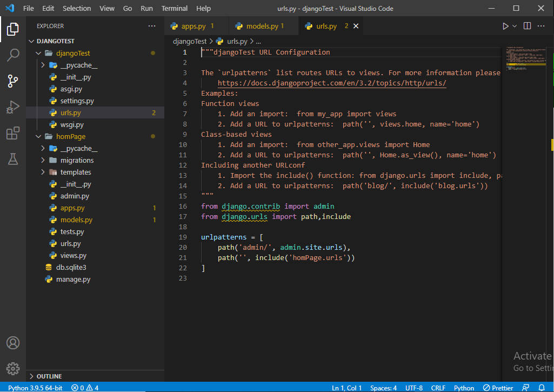Open the Extensions view

pos(13,133)
